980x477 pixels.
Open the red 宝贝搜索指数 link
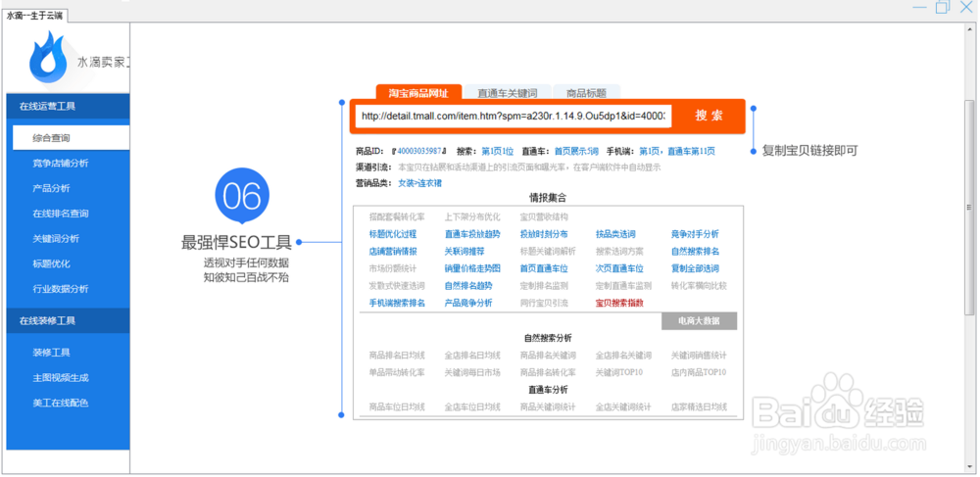[619, 303]
